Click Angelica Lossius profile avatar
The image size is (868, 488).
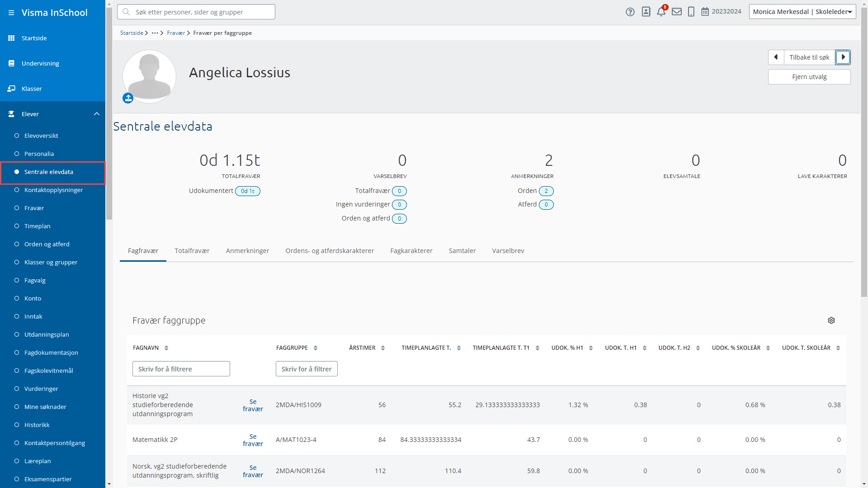(149, 76)
